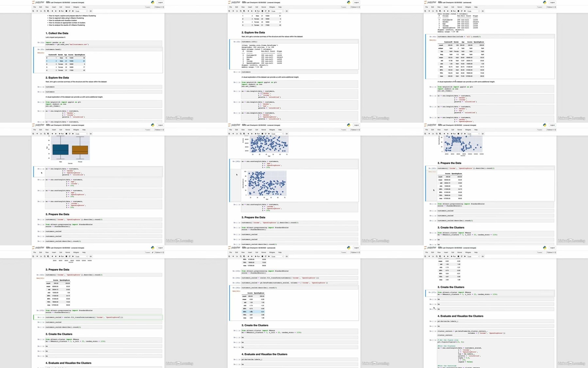Move cell up in the customers.info() output notebook
The width and height of the screenshot is (588, 368).
[x=248, y=11]
